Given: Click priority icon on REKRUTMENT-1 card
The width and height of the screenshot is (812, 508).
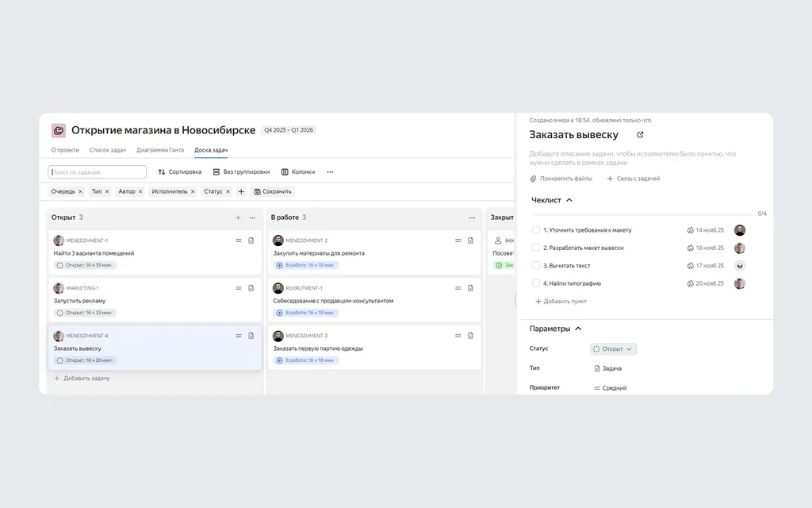Looking at the screenshot, I should point(458,288).
